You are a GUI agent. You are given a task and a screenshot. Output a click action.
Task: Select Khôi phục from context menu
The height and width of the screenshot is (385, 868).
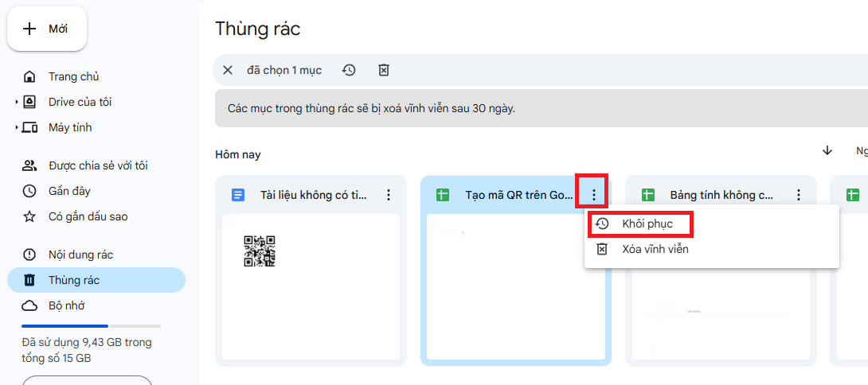click(x=647, y=224)
